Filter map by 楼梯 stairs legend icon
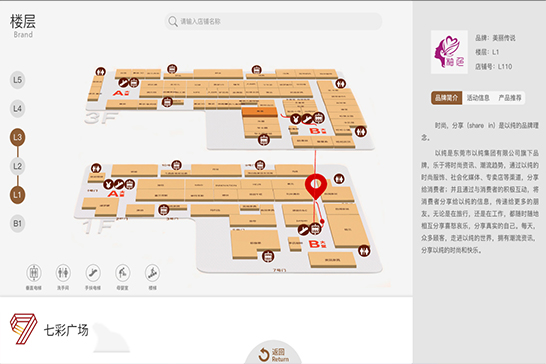Image resolution: width=546 pixels, height=364 pixels. [152, 273]
